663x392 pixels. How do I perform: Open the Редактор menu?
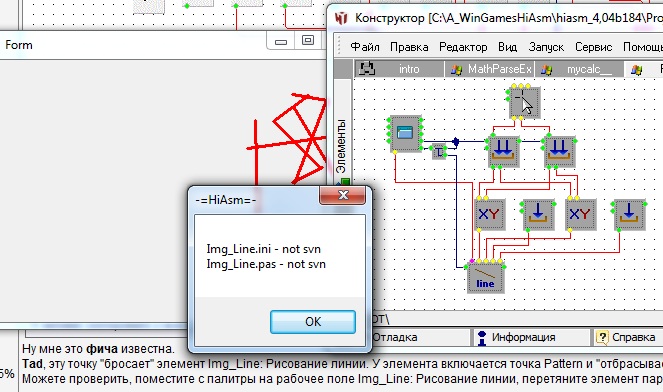(x=463, y=47)
